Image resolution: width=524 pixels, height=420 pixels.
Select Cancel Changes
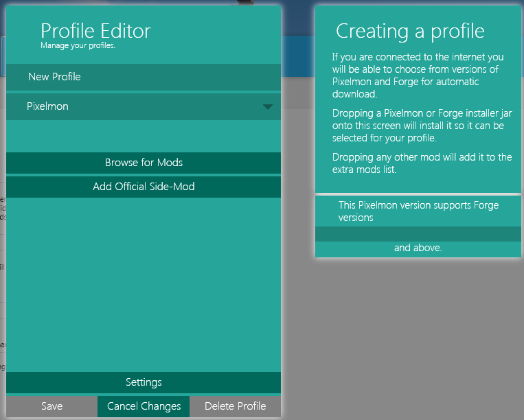[x=144, y=406]
